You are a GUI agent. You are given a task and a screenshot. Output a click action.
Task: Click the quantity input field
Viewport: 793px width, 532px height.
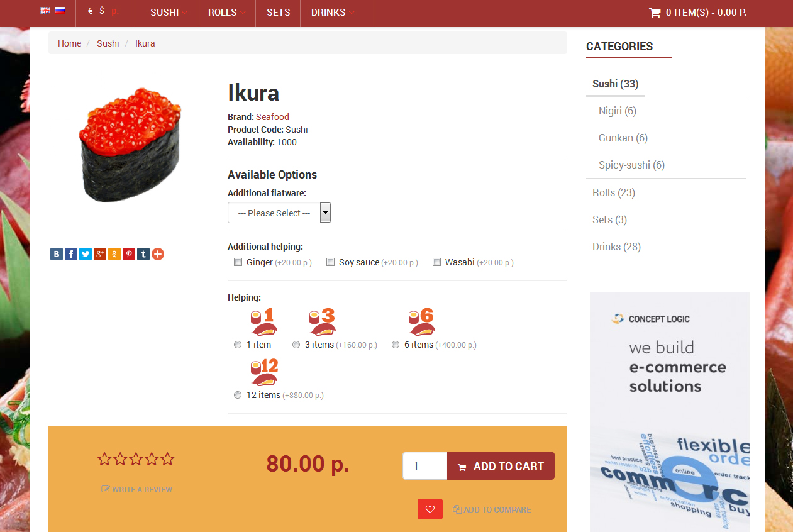coord(425,466)
